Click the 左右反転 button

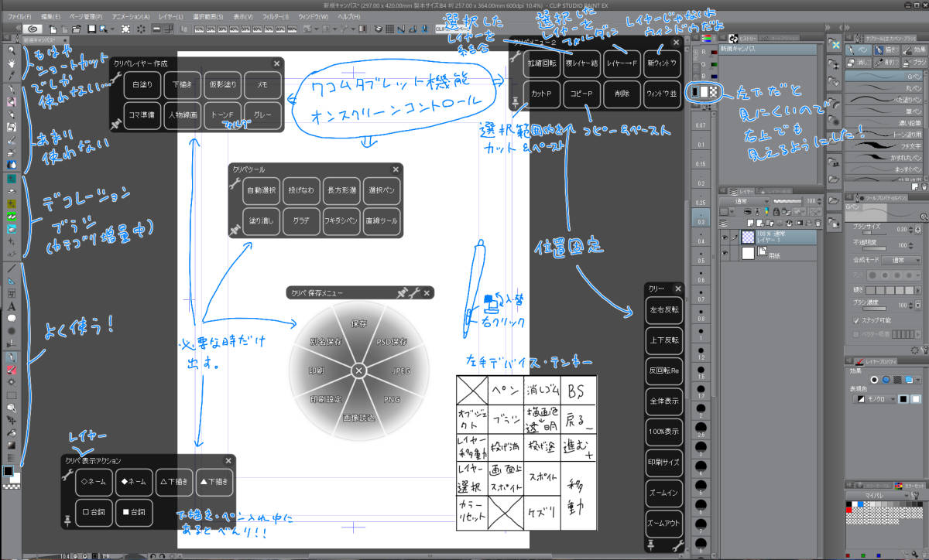pyautogui.click(x=664, y=310)
